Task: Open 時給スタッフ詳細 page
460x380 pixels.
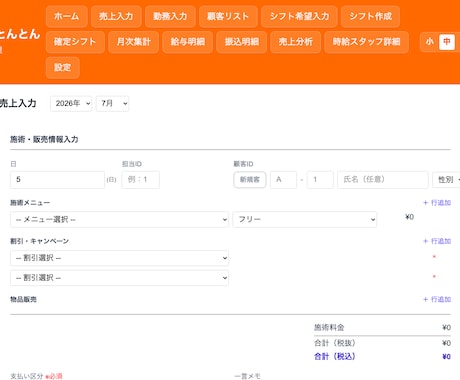Action: (x=366, y=42)
